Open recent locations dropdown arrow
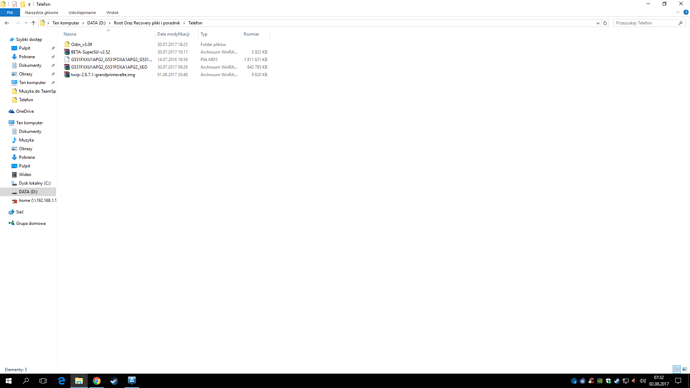Screen dimensions: 690x388 click(x=26, y=23)
